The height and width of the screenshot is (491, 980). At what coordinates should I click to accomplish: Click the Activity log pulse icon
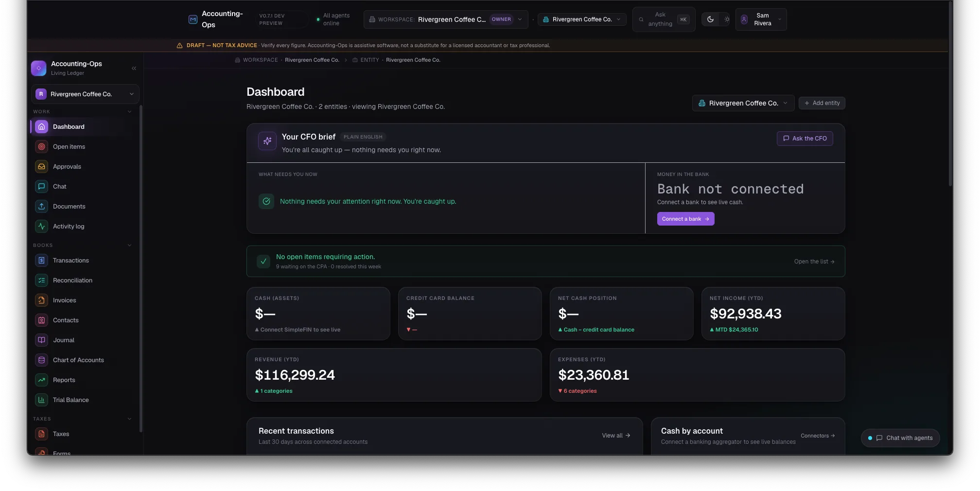click(42, 226)
